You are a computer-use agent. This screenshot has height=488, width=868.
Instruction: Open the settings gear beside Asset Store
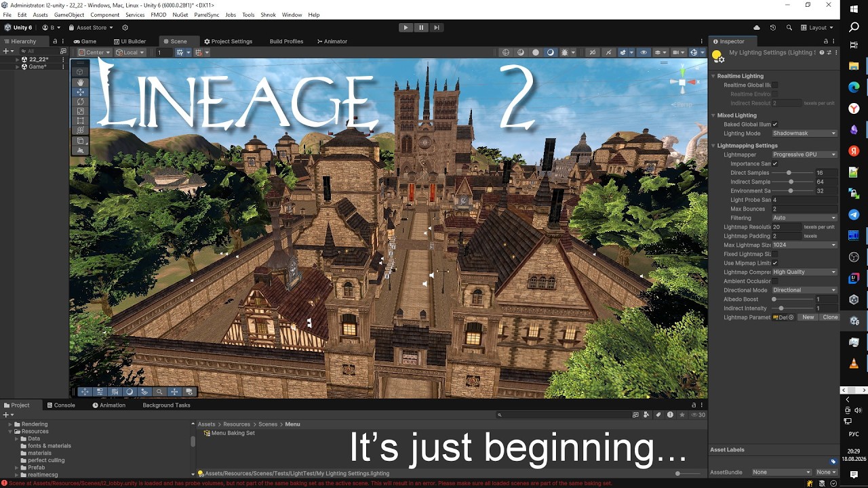coord(125,28)
